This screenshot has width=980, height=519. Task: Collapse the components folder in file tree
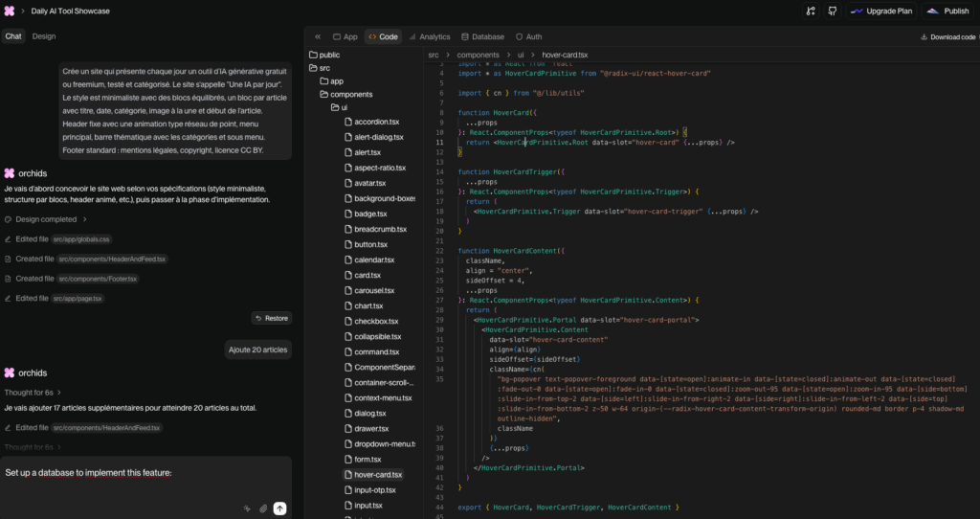point(350,94)
